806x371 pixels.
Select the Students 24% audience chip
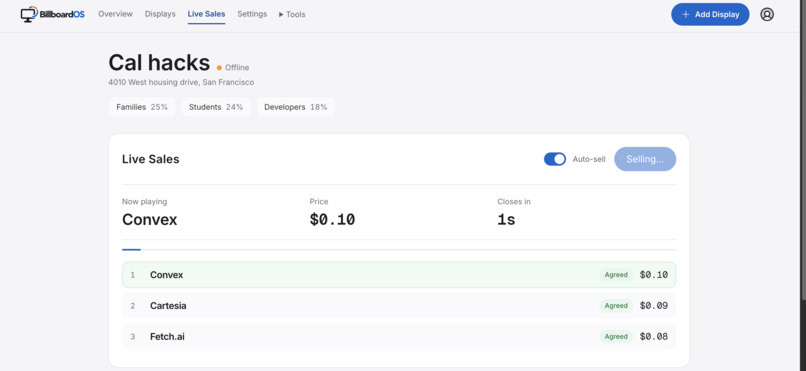216,107
